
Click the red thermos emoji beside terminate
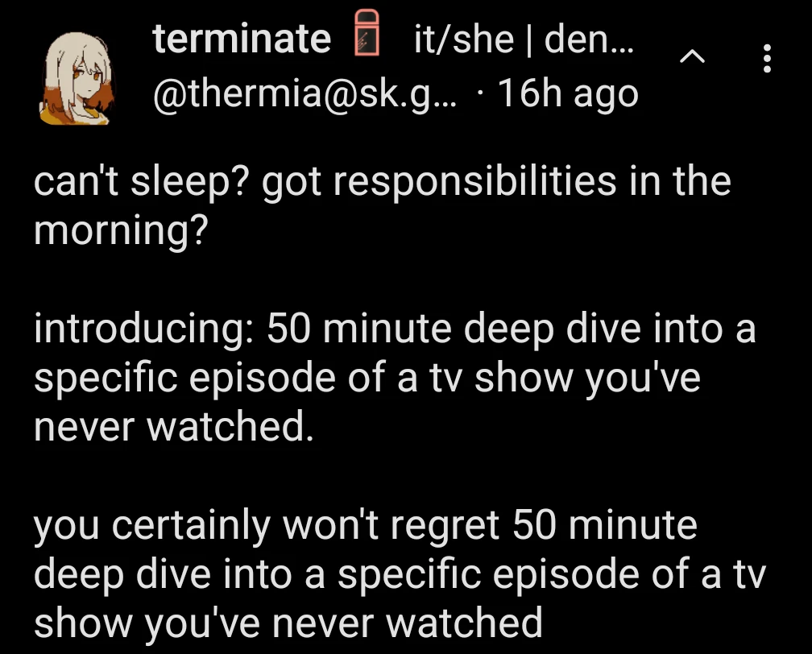tap(368, 37)
